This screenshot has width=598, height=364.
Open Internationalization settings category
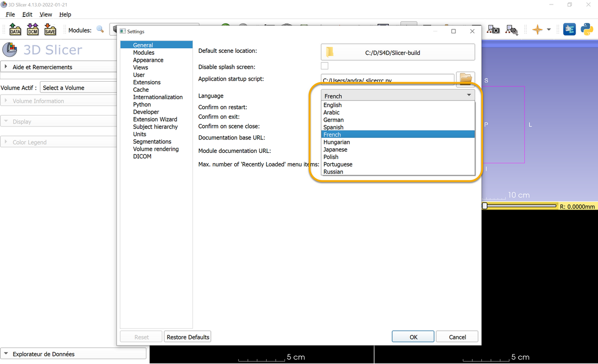[x=156, y=97]
